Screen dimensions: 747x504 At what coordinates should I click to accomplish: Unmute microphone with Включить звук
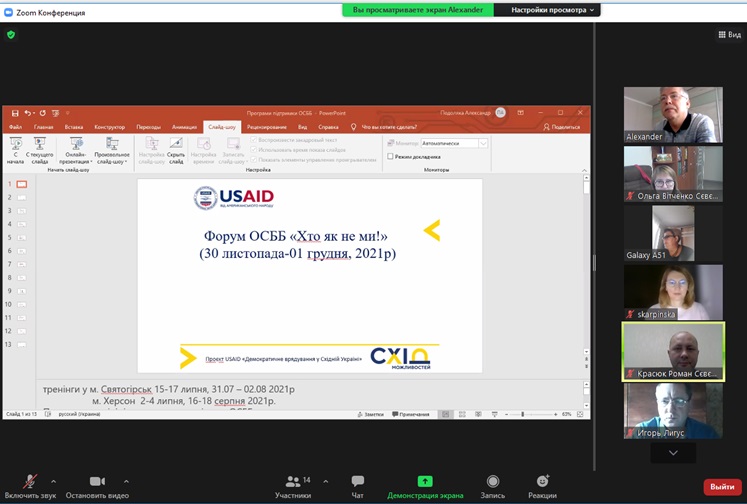[31, 484]
